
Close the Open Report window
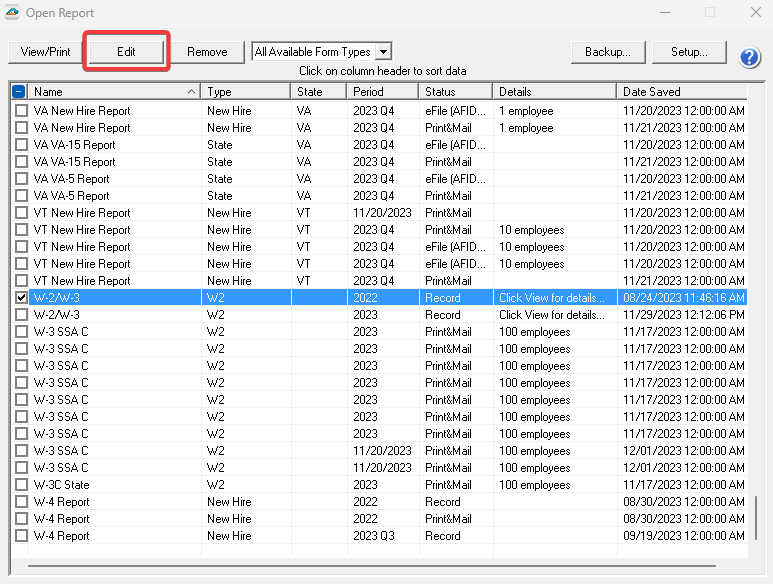(x=755, y=12)
